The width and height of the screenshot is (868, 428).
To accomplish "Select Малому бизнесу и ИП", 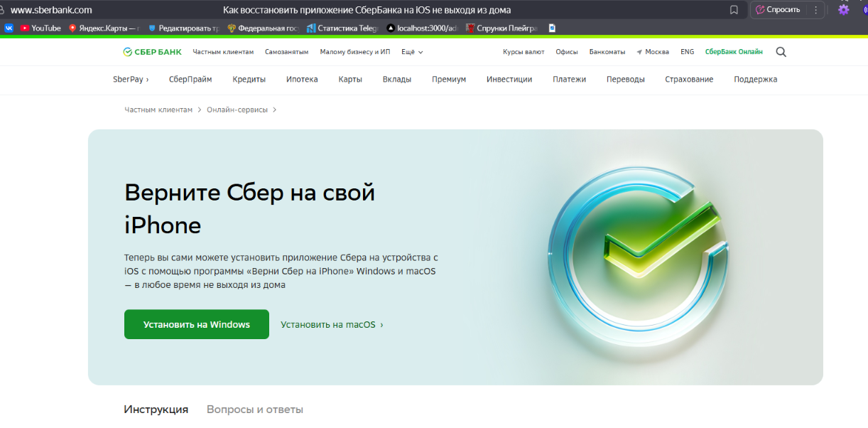I will point(355,52).
